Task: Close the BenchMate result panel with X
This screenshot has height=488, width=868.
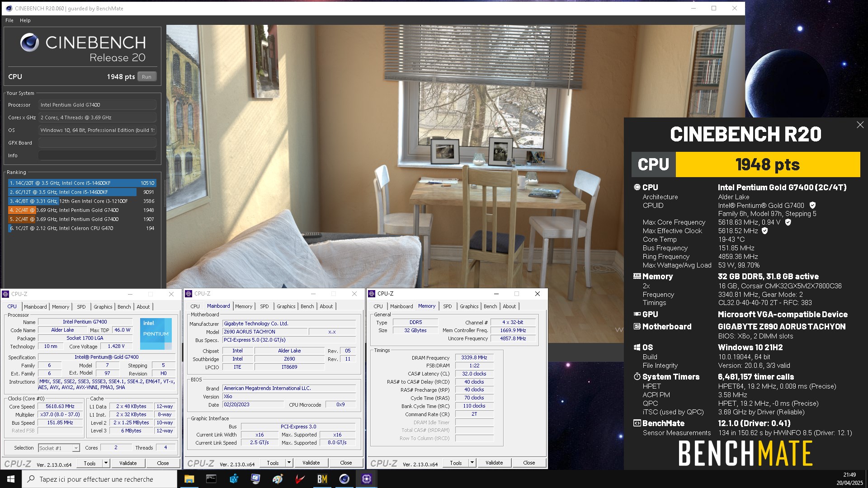Action: 860,125
